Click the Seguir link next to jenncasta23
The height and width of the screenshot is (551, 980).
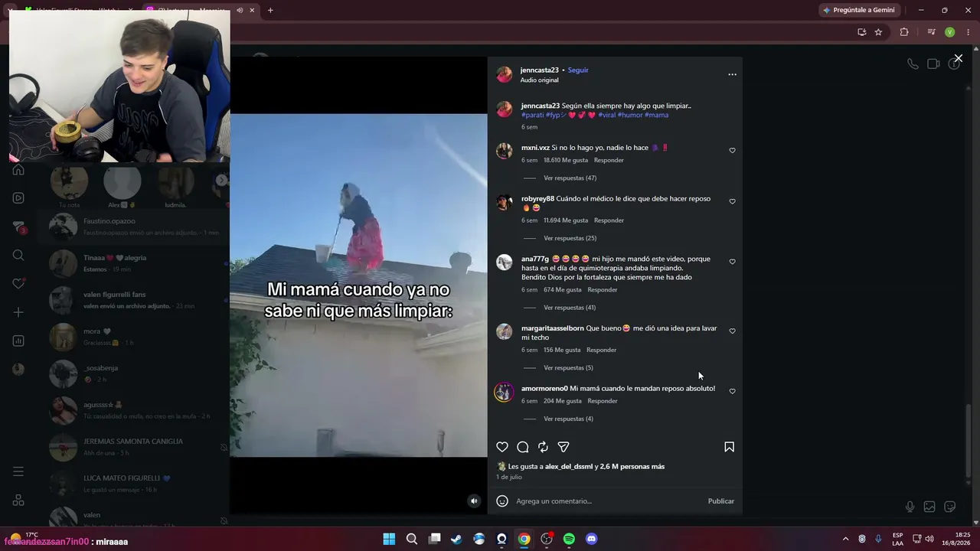point(578,70)
